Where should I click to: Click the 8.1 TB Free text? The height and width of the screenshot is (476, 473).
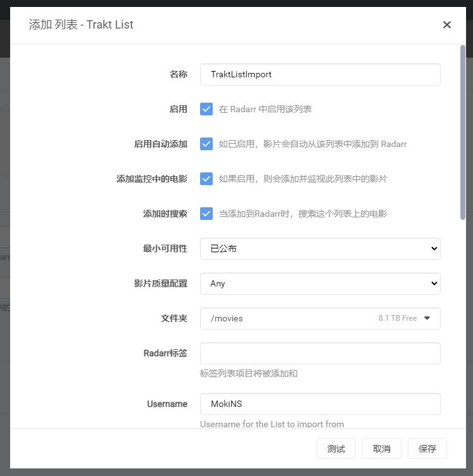(x=398, y=318)
